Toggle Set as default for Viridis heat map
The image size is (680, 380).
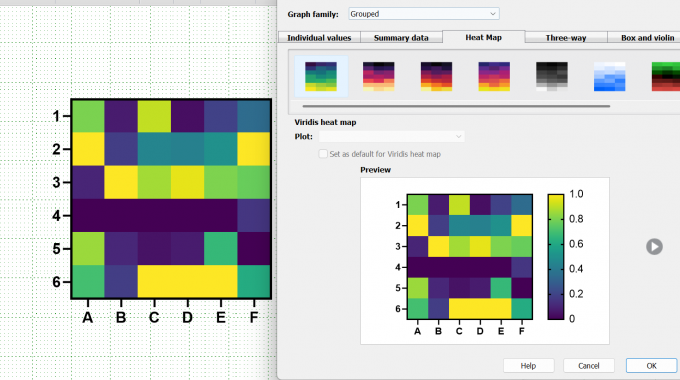(x=323, y=154)
